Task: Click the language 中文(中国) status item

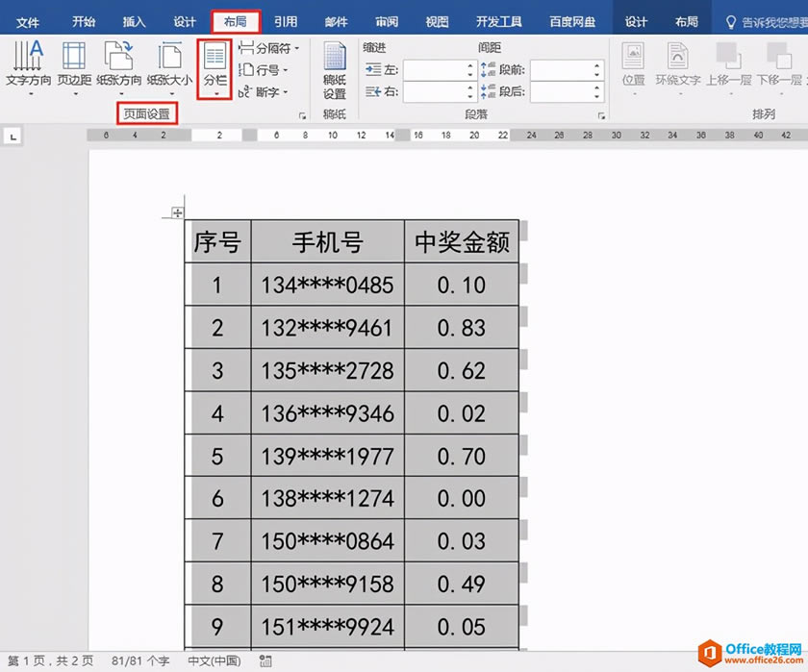Action: [x=214, y=660]
